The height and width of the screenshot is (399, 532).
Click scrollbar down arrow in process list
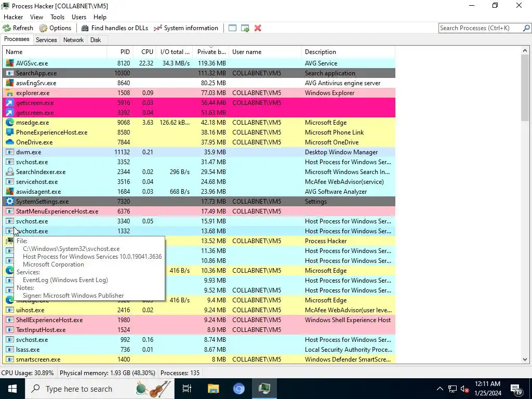(525, 360)
